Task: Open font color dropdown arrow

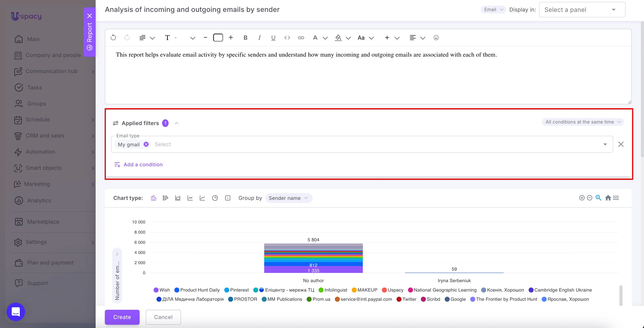Action: (325, 38)
